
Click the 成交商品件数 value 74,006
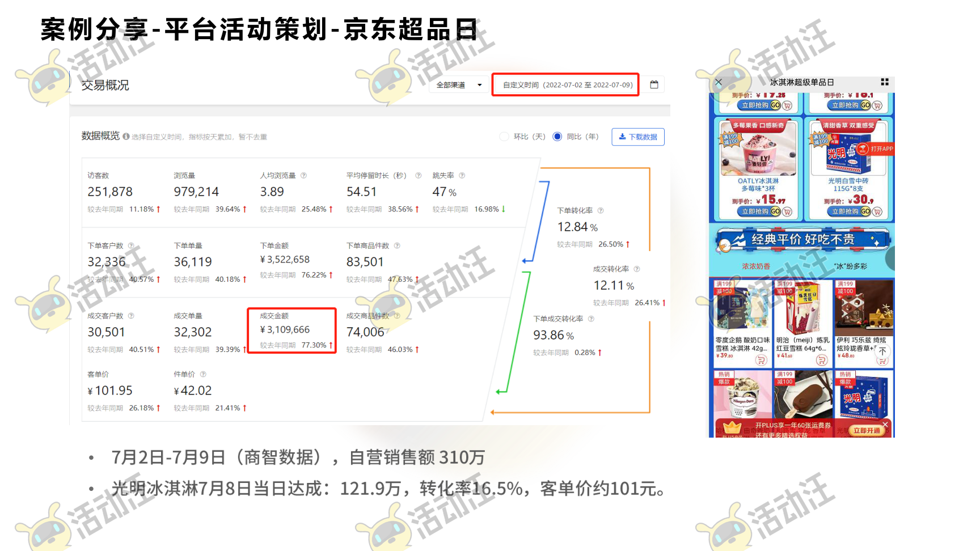tap(365, 332)
